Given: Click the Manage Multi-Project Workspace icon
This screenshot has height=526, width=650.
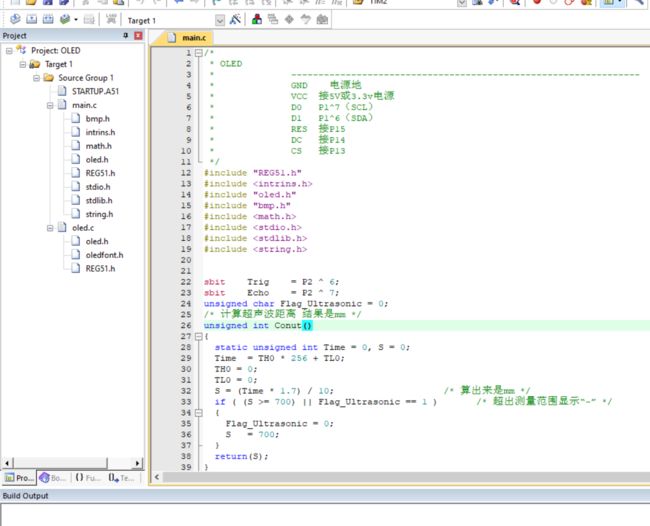Looking at the screenshot, I should tap(273, 19).
